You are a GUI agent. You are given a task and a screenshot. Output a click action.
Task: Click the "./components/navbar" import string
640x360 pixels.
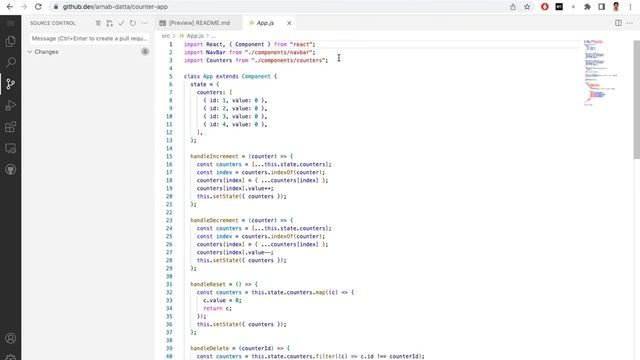coord(279,52)
